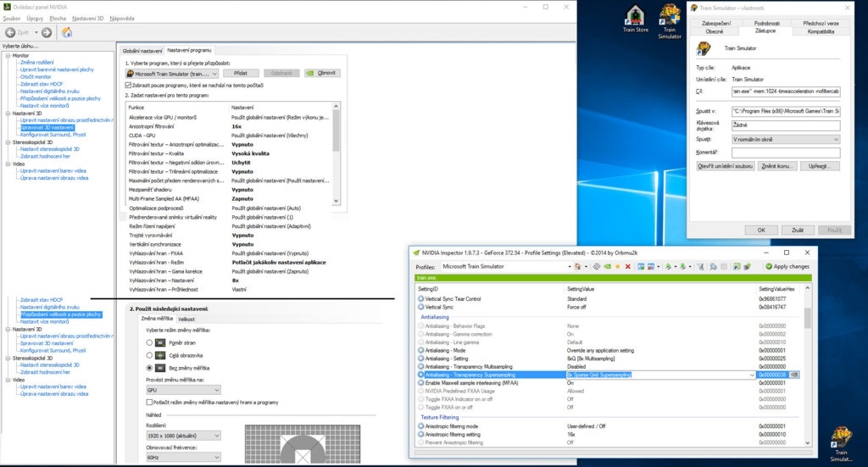Viewport: 868px width, 467px height.
Task: Click the import profiles green arrow icon
Action: 683,267
